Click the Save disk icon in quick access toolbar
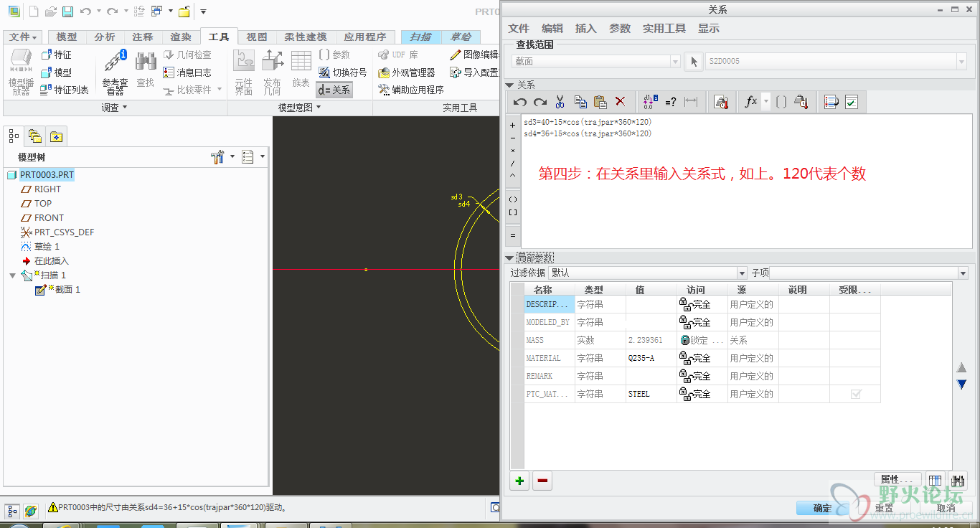Screen dimensions: 980x528 pyautogui.click(x=67, y=11)
